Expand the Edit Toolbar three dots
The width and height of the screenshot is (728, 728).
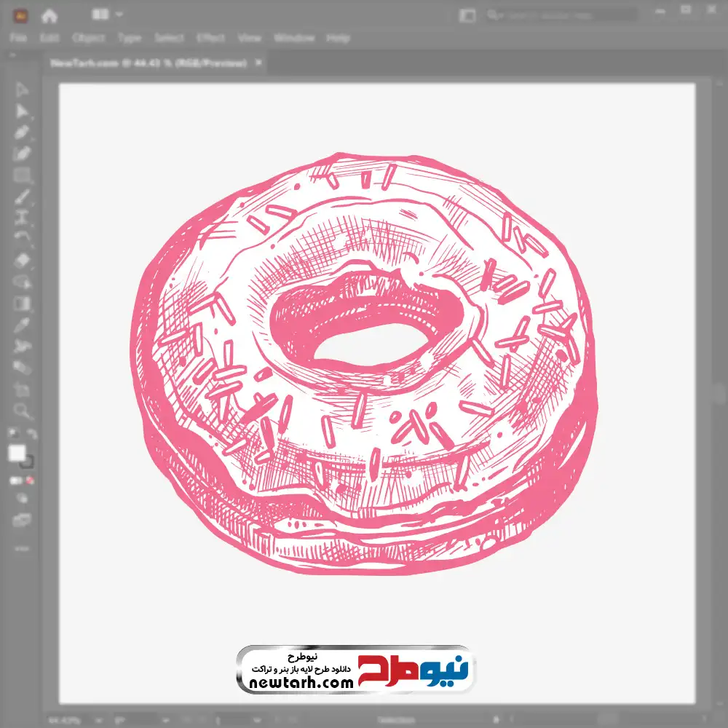(x=22, y=547)
